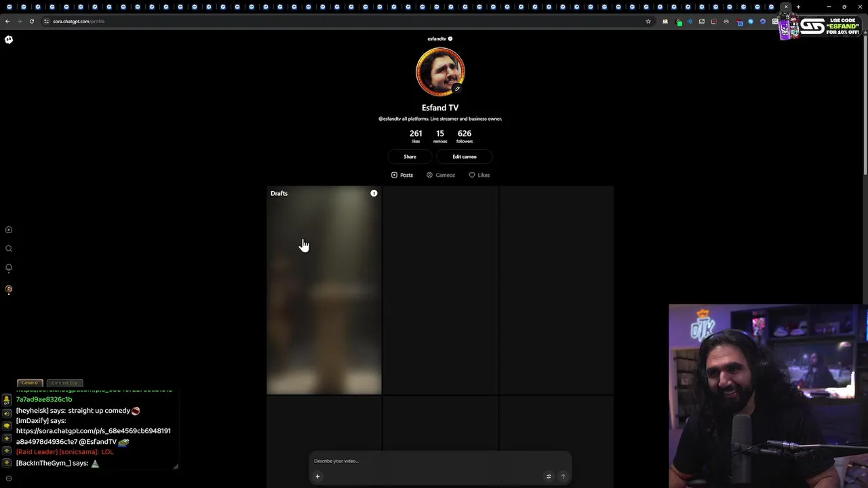Open site info icon beside URL

(46, 21)
